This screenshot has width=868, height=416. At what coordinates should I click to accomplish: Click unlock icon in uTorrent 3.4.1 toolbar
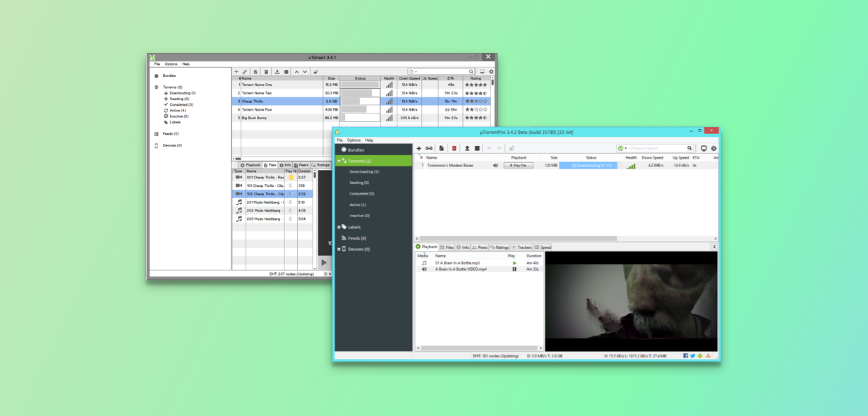tap(315, 72)
